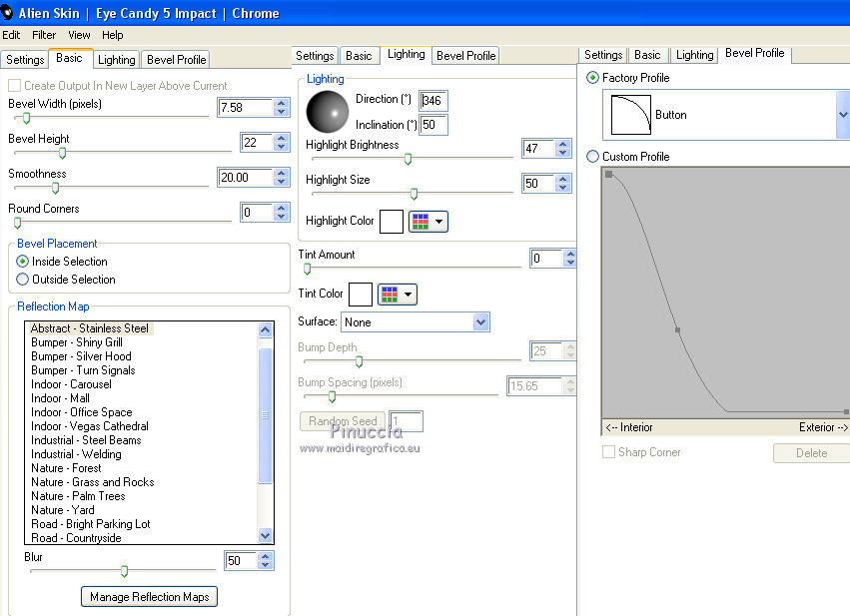Viewport: 850px width, 616px height.
Task: Click the Tint Amount slider thumb
Action: click(x=308, y=269)
